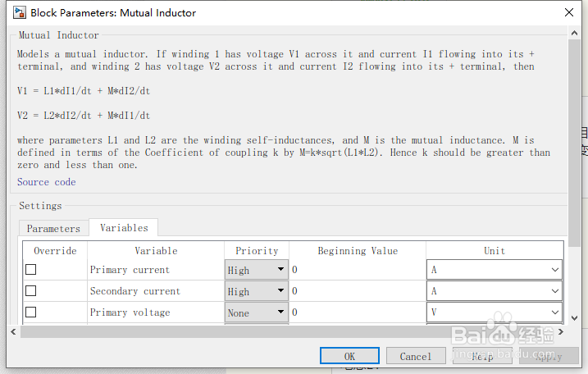Click the Primary current variable name
Image resolution: width=588 pixels, height=374 pixels.
point(130,270)
